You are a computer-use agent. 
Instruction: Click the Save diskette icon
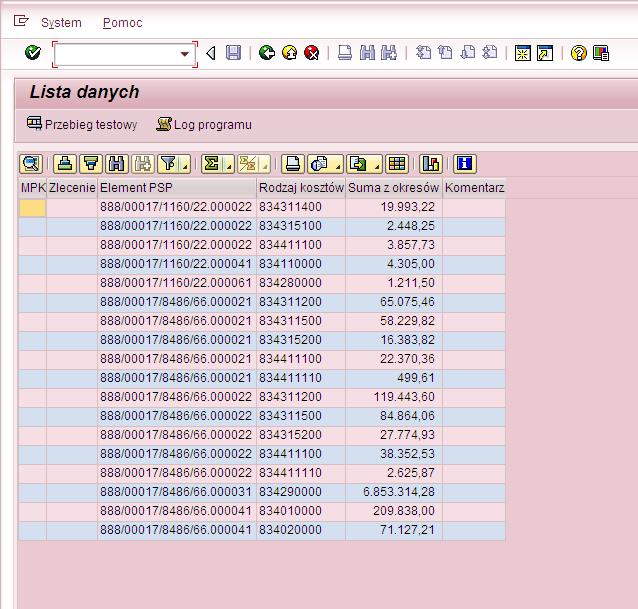tap(233, 53)
